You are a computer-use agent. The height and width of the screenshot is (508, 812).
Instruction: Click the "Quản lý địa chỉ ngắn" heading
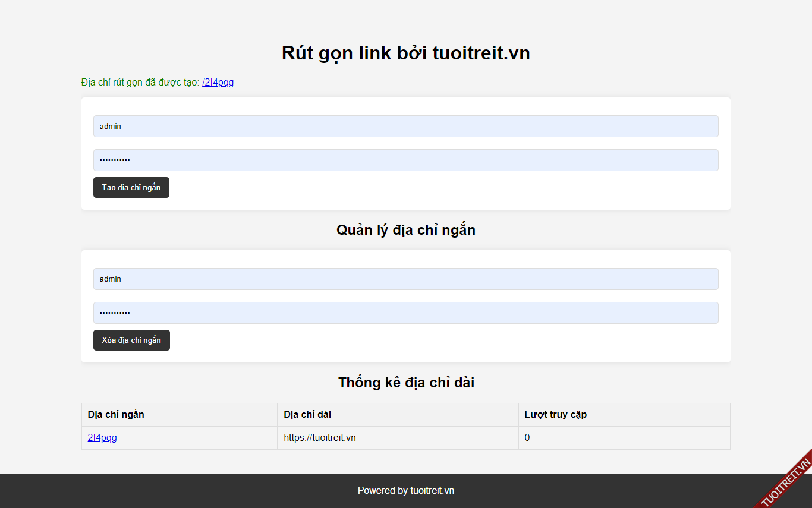click(405, 230)
